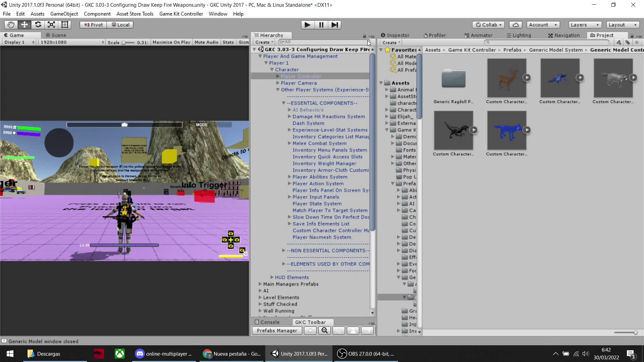Enable Maximize On Play in Game view
Viewport: 644px width, 362px height.
171,42
